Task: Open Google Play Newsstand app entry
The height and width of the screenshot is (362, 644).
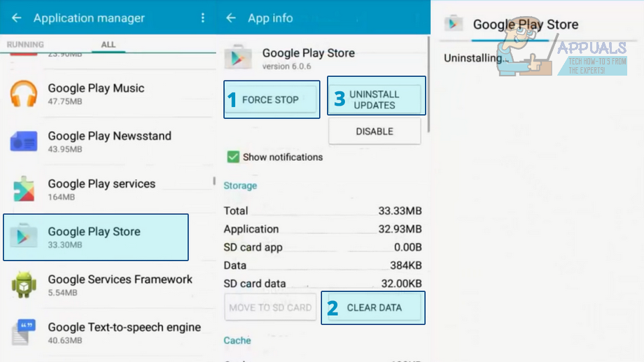Action: [108, 141]
